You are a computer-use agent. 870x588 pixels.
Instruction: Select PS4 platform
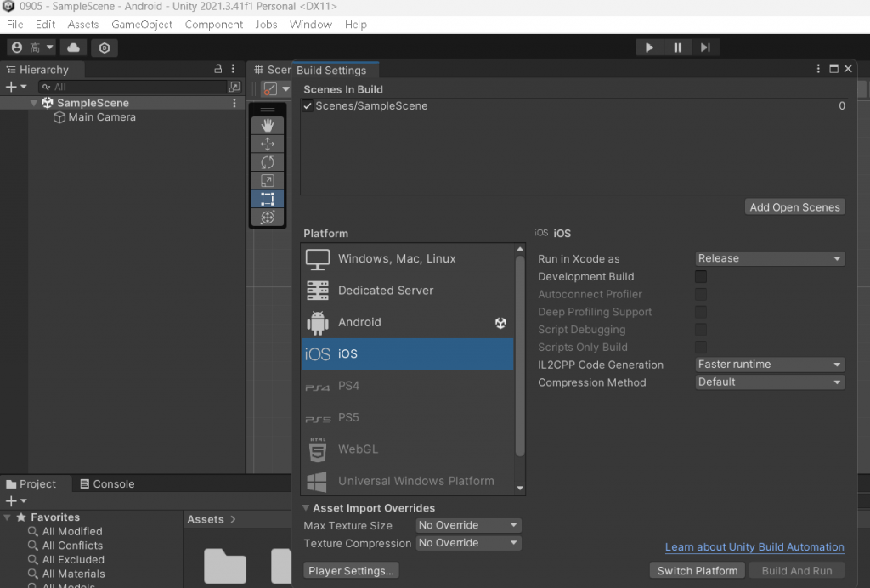click(x=407, y=386)
